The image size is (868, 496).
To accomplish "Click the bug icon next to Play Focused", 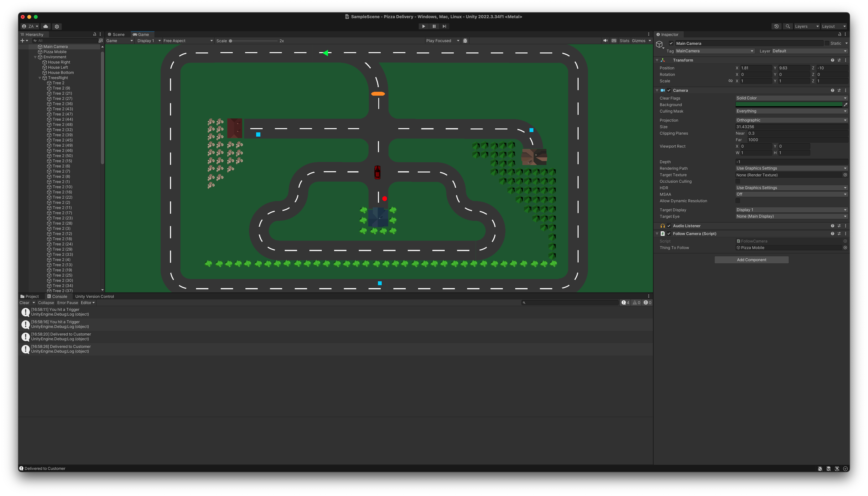I will (x=465, y=41).
